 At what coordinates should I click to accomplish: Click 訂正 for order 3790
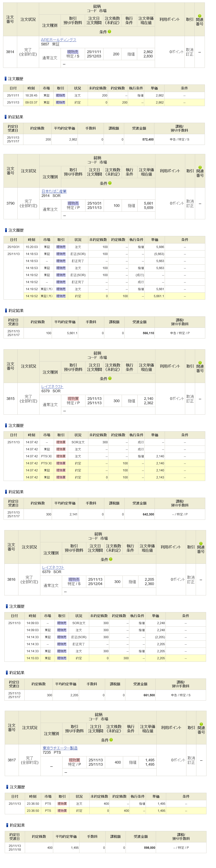tap(190, 206)
